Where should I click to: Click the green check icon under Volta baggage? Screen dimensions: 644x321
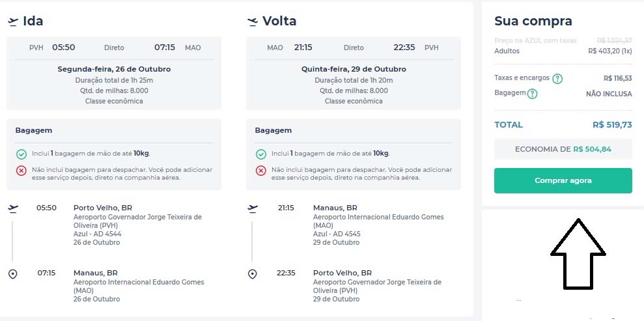click(x=261, y=154)
